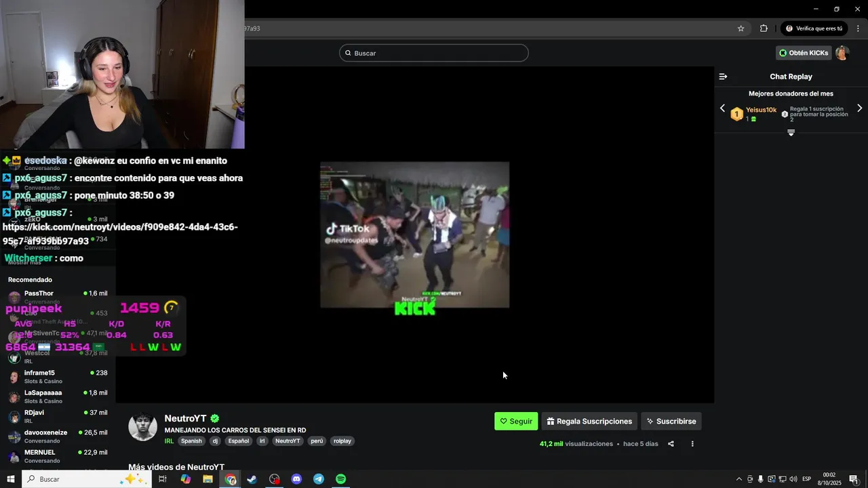This screenshot has width=868, height=488.
Task: Open Discord from the taskbar
Action: coord(296,479)
